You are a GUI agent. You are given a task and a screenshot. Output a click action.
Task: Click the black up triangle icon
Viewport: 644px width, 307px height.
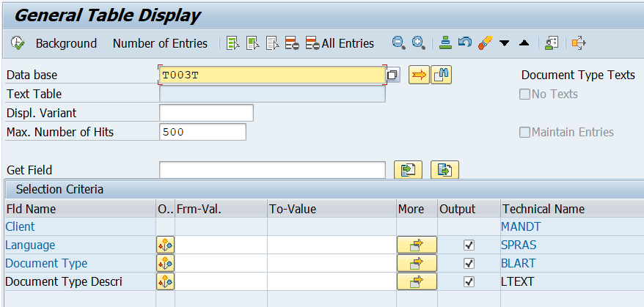[x=524, y=43]
